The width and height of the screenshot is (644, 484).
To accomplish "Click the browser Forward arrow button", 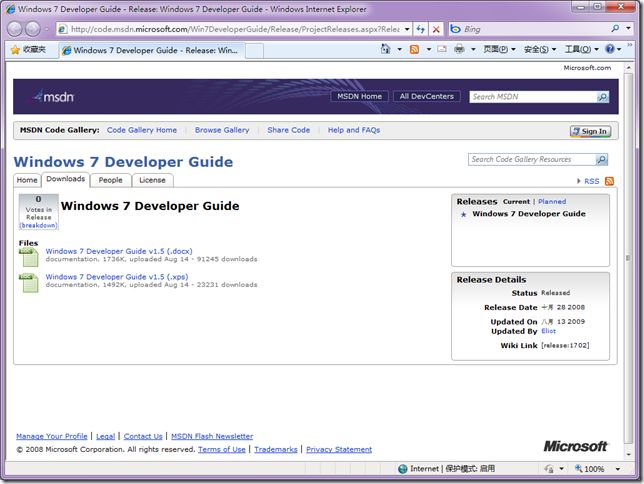I will pyautogui.click(x=33, y=29).
